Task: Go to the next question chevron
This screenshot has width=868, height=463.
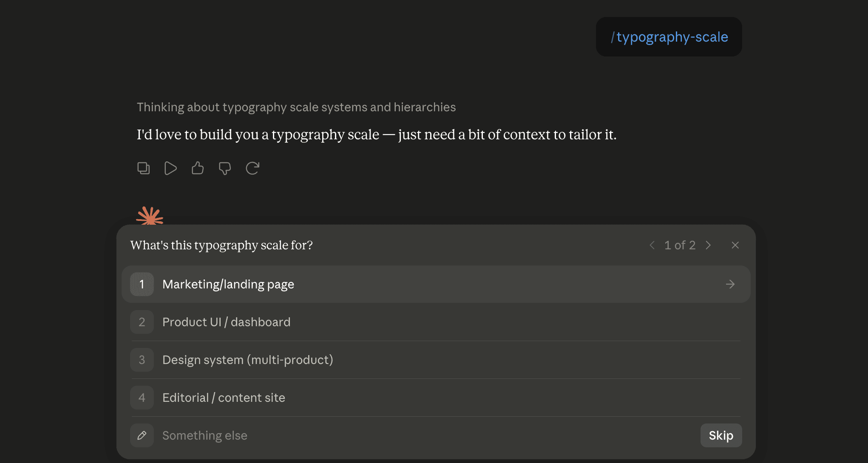Action: [x=708, y=245]
